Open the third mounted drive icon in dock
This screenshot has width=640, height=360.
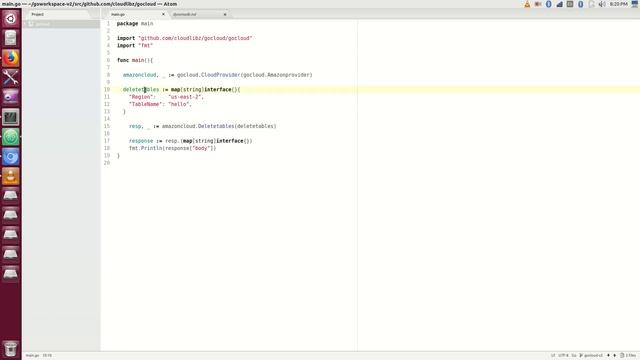[11, 235]
